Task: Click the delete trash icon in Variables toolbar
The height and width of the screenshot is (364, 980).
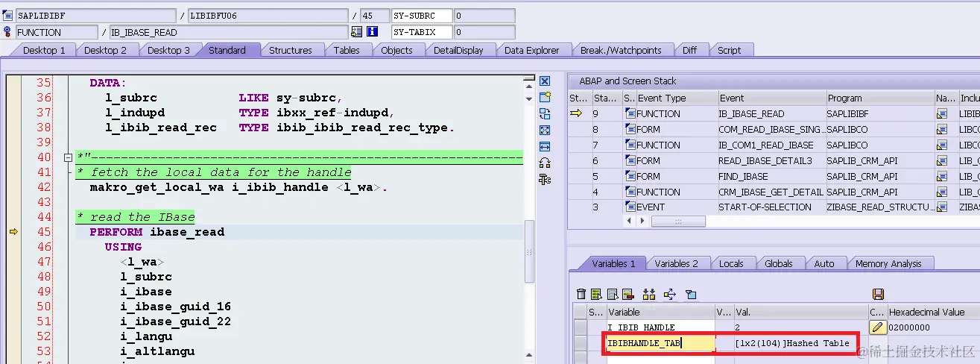Action: tap(582, 294)
